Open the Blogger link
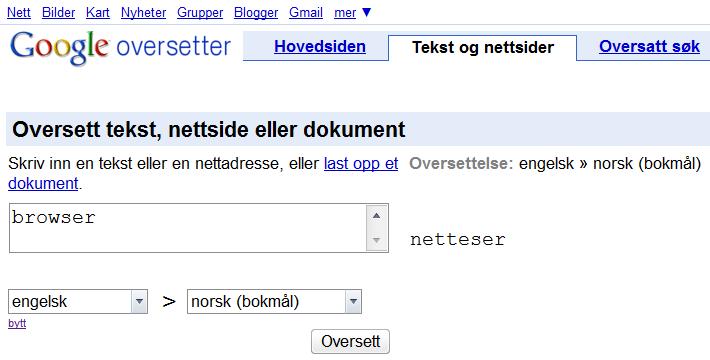 click(x=256, y=13)
